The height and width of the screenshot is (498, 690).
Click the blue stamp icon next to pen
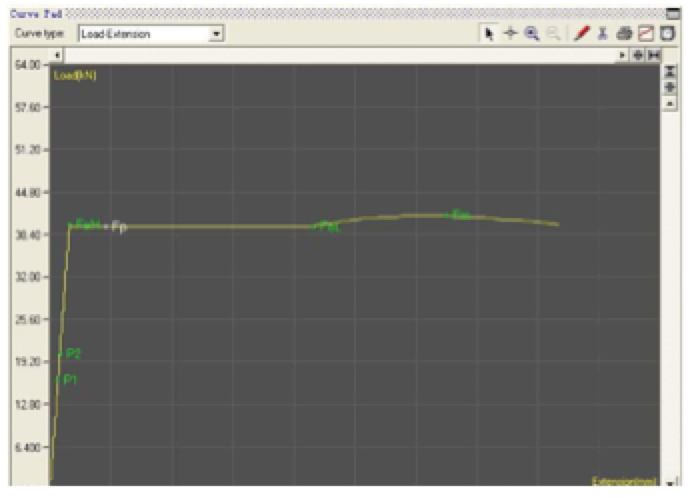point(603,33)
